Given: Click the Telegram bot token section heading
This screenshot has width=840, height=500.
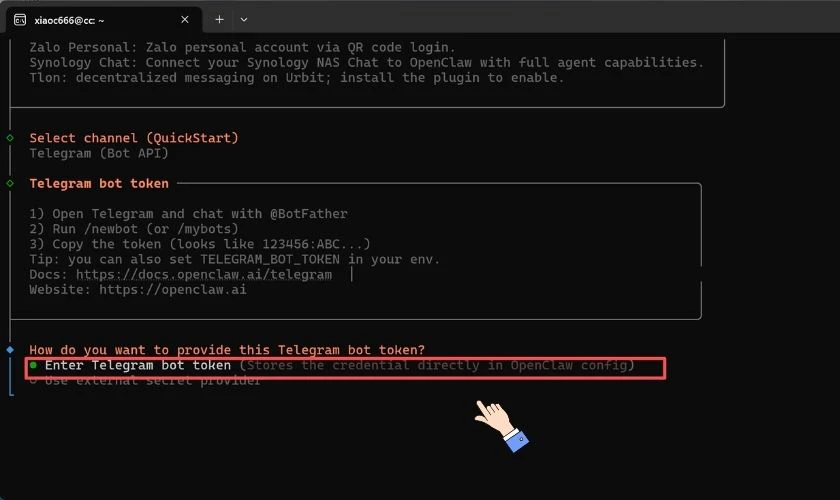Looking at the screenshot, I should pyautogui.click(x=99, y=184).
